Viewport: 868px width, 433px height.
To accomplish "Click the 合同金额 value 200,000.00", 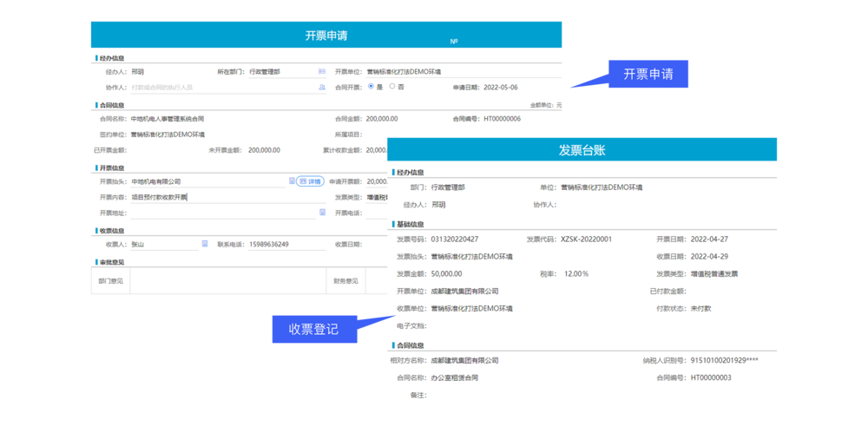I will [382, 119].
